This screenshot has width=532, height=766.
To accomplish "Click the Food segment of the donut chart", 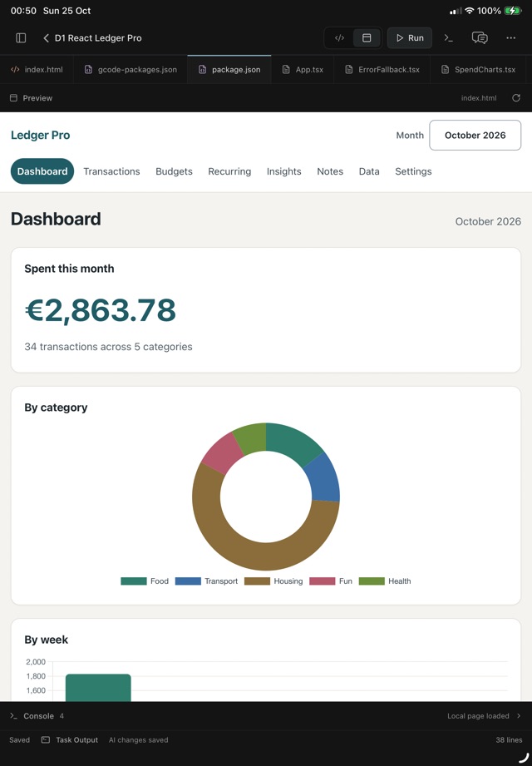I will [292, 442].
